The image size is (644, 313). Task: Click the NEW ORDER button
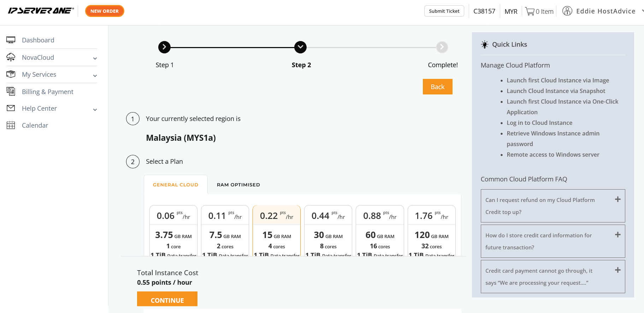(105, 11)
